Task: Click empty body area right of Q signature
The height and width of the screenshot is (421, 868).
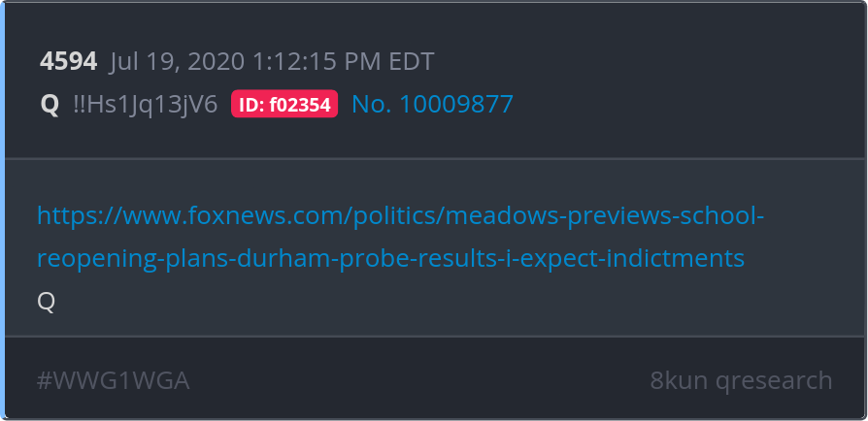Action: pos(443,302)
